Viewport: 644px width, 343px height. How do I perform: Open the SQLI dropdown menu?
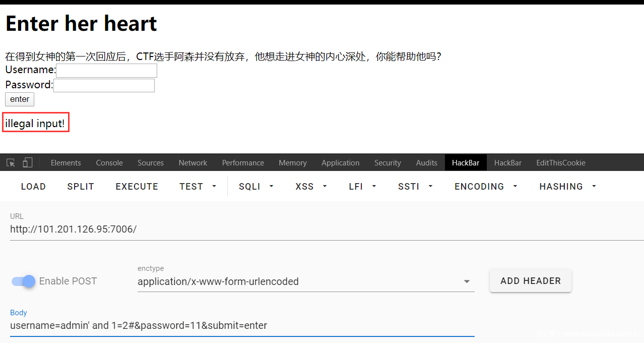pyautogui.click(x=256, y=187)
